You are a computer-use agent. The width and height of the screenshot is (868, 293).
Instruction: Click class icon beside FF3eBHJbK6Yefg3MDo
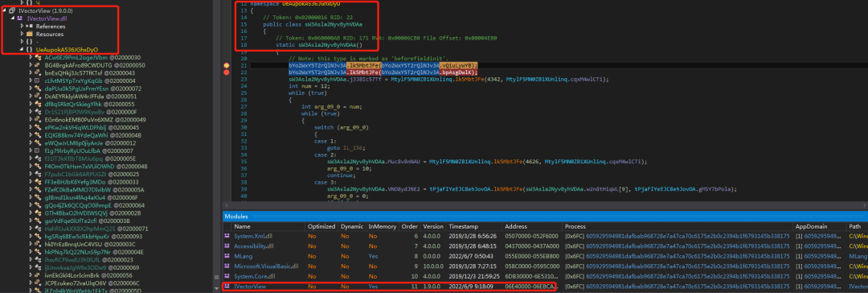(39, 181)
